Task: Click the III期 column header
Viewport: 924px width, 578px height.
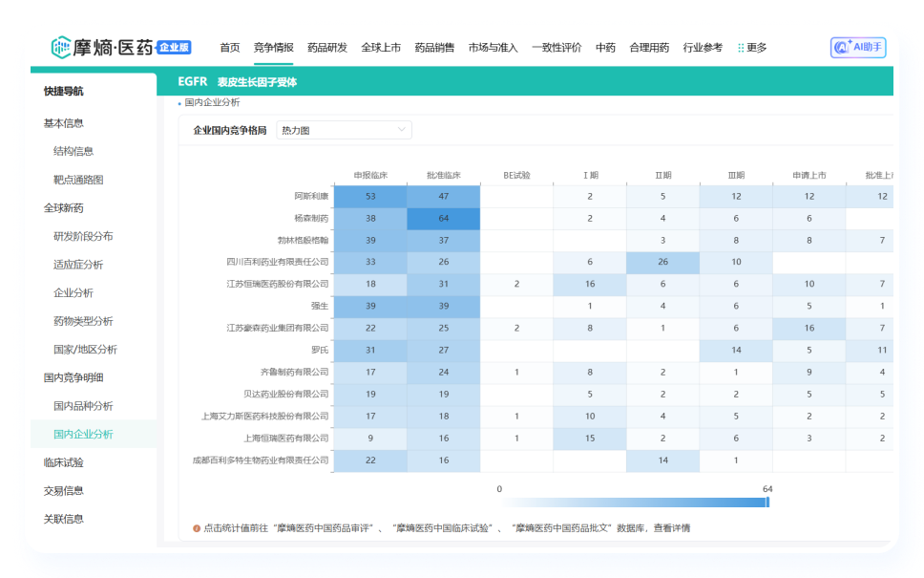Action: click(736, 175)
